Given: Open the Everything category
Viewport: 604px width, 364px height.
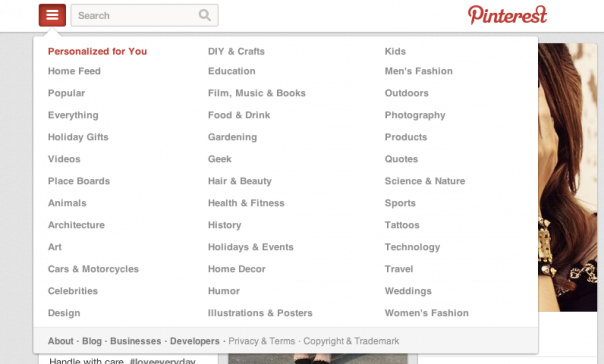Looking at the screenshot, I should click(73, 115).
